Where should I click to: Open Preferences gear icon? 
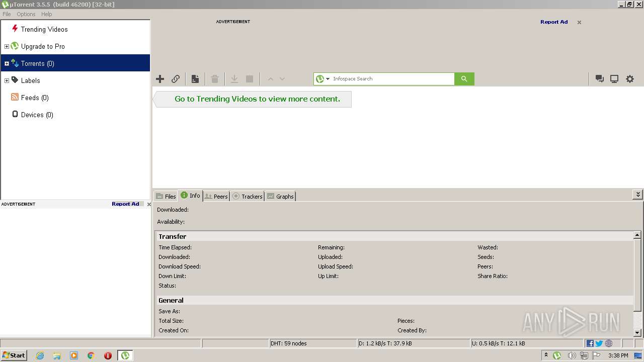pos(630,79)
